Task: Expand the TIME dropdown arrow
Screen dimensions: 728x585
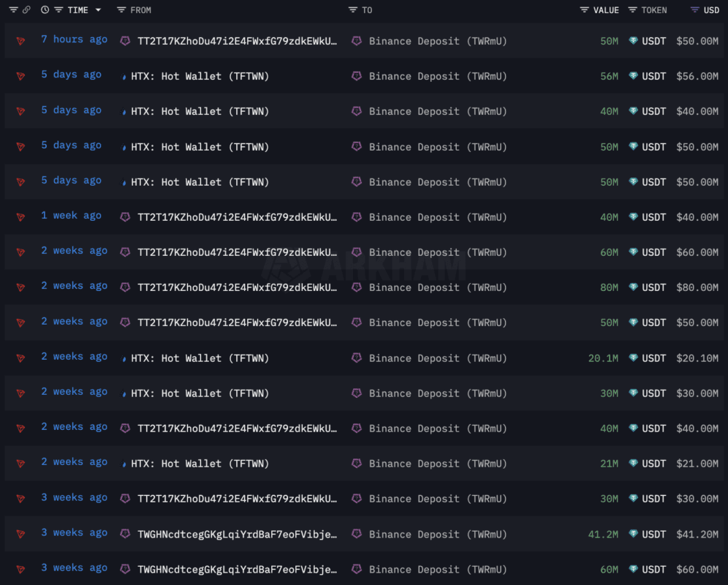Action: (x=98, y=10)
